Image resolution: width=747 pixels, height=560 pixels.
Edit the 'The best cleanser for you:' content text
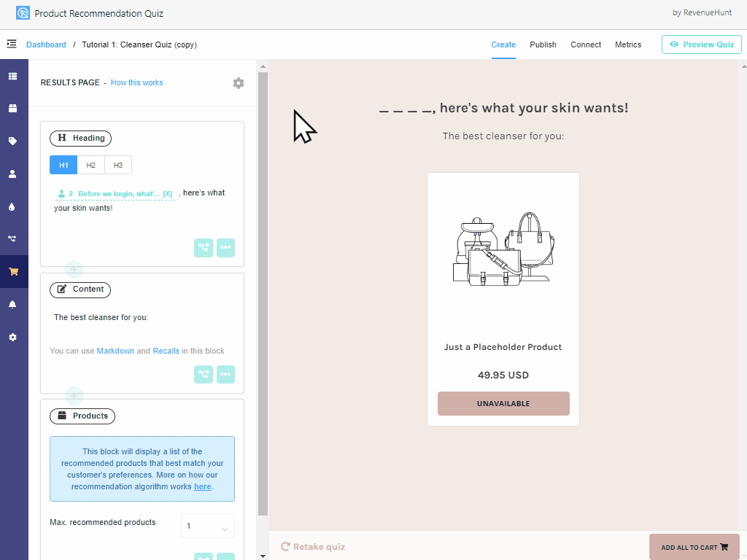coord(101,318)
